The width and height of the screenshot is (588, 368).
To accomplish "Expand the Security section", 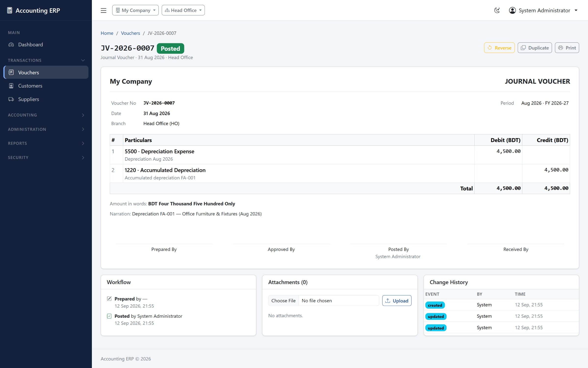I will (x=46, y=158).
